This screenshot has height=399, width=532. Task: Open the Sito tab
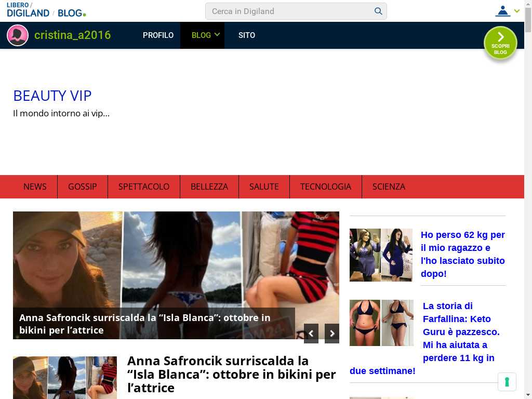pos(247,35)
